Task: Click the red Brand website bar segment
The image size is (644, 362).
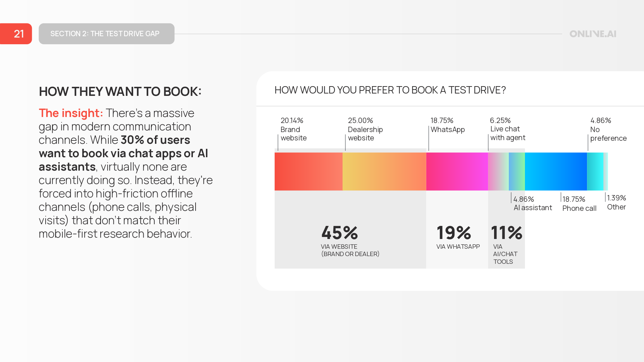Action: click(x=308, y=171)
